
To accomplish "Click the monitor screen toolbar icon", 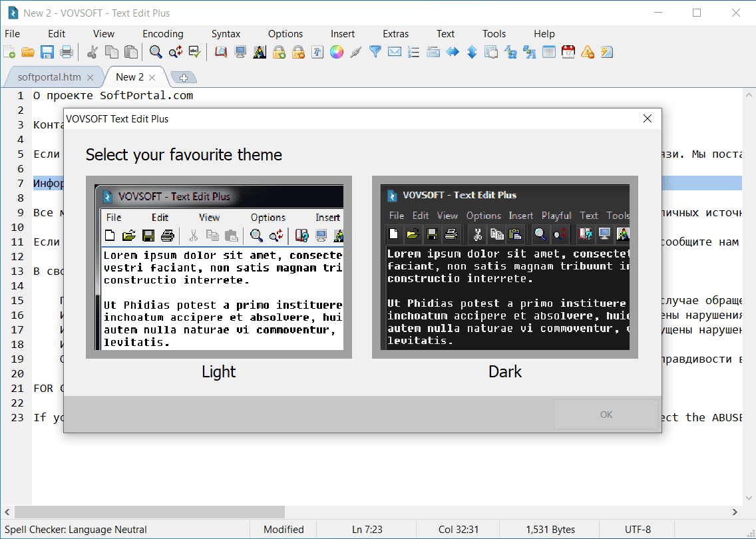I will click(240, 52).
